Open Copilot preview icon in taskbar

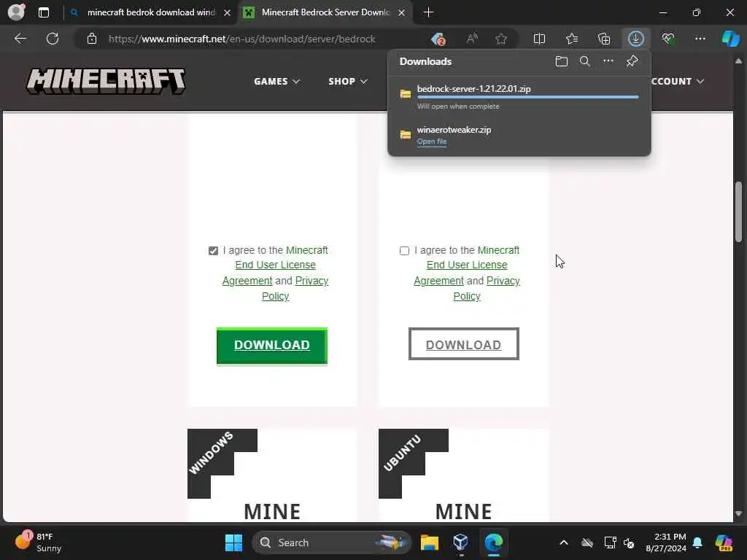[724, 542]
